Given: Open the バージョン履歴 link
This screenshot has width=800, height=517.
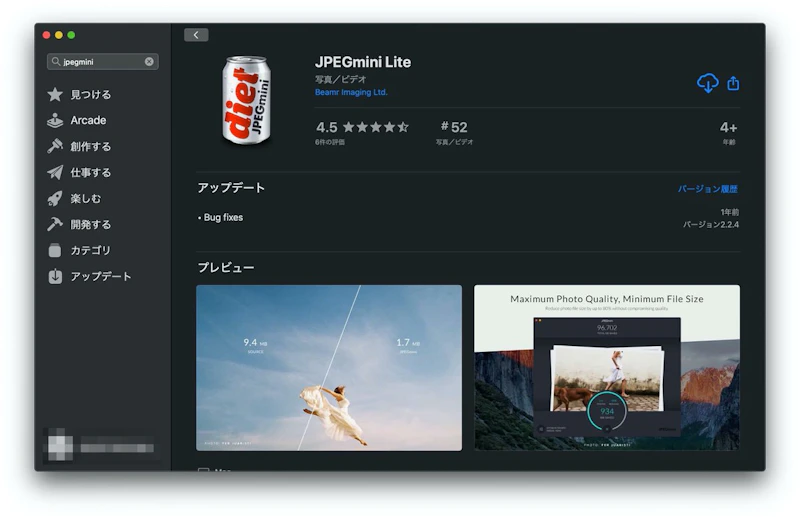Looking at the screenshot, I should click(707, 189).
